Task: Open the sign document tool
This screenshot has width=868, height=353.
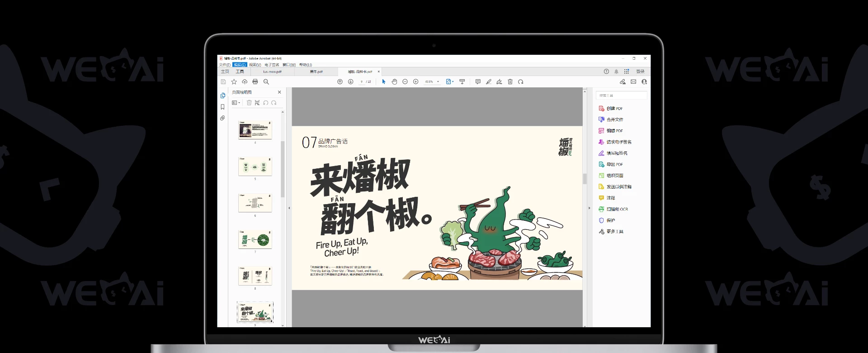Action: pos(499,82)
